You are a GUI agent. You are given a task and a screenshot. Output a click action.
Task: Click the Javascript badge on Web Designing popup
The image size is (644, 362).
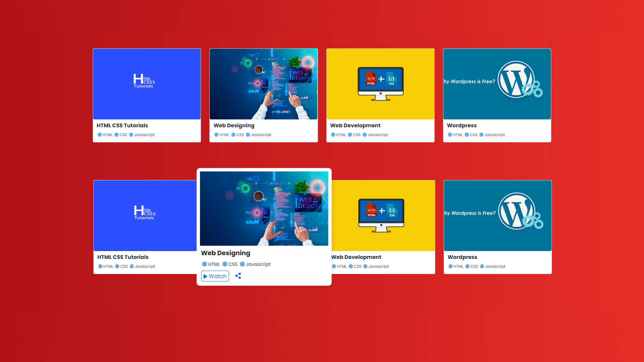pos(255,264)
